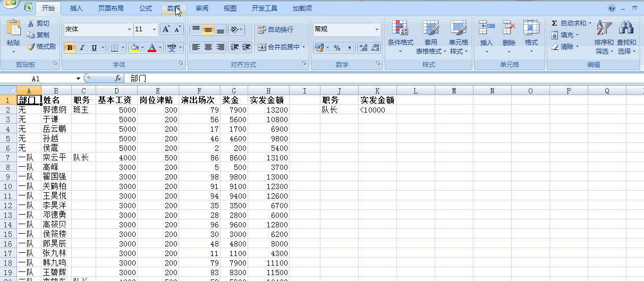The height and width of the screenshot is (281, 644).
Task: Click the increase indent icon
Action: pyautogui.click(x=246, y=47)
